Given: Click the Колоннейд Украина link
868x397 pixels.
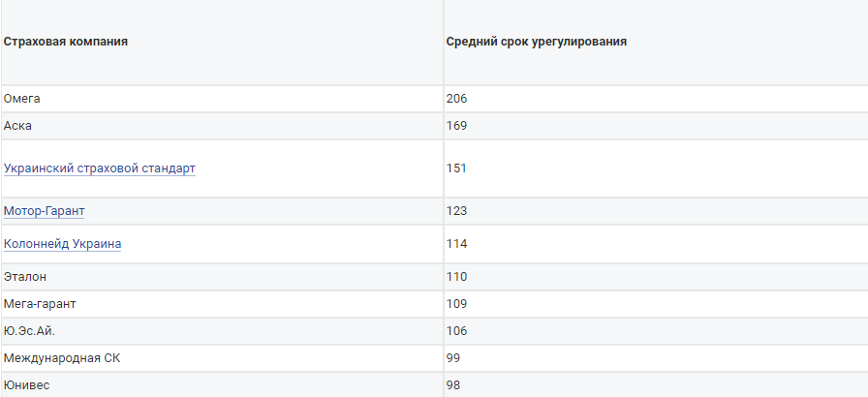Looking at the screenshot, I should [62, 244].
